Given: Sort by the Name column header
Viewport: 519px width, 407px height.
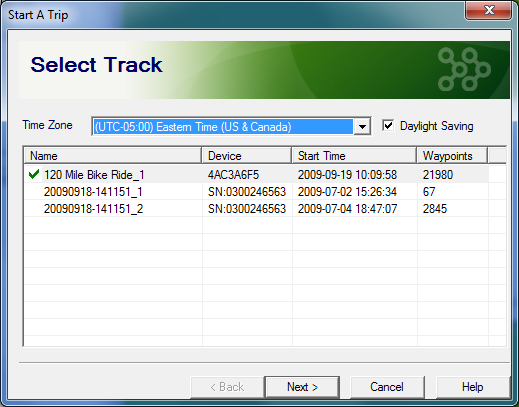Looking at the screenshot, I should [x=113, y=156].
